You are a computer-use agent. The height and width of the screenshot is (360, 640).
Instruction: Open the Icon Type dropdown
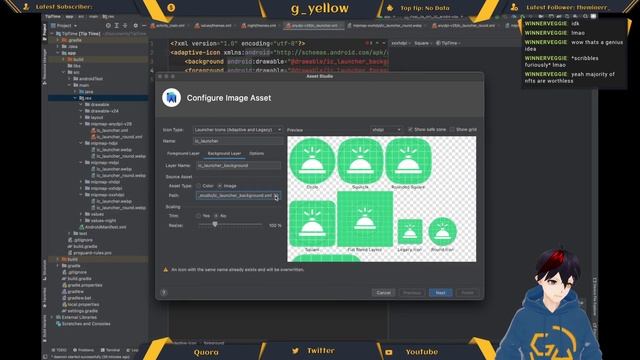(x=238, y=130)
